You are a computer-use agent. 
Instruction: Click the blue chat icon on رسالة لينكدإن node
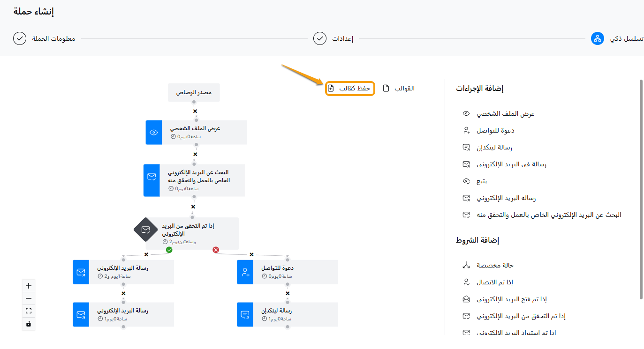[x=245, y=314]
